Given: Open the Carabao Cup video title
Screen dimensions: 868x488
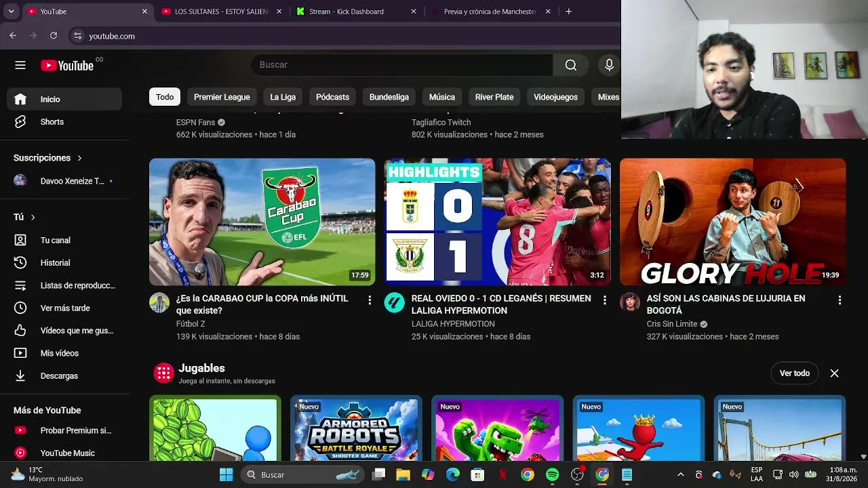Looking at the screenshot, I should tap(262, 304).
